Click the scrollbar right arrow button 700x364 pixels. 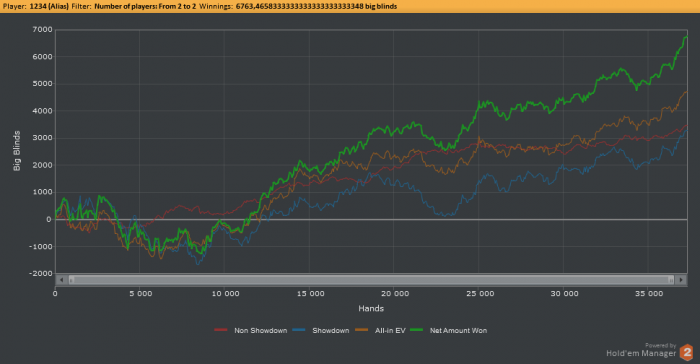click(x=681, y=280)
